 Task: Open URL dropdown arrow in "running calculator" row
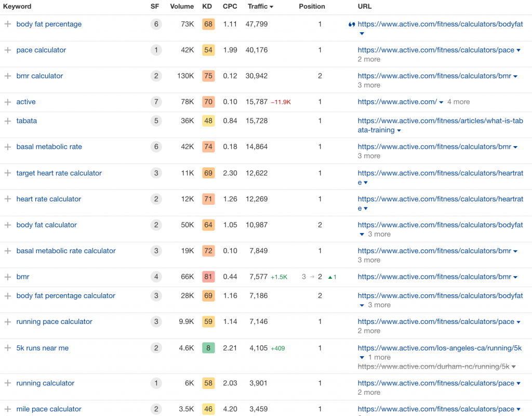tap(518, 383)
